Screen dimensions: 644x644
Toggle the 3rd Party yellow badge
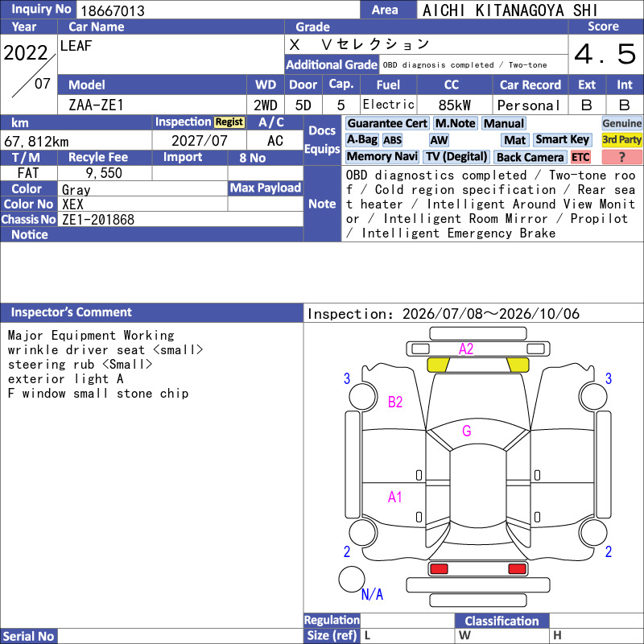(621, 140)
